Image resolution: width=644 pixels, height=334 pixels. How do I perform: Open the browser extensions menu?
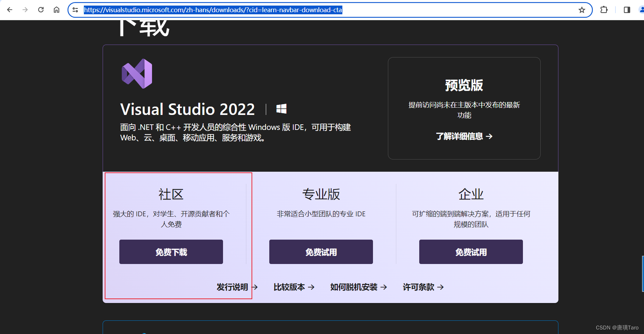coord(604,10)
